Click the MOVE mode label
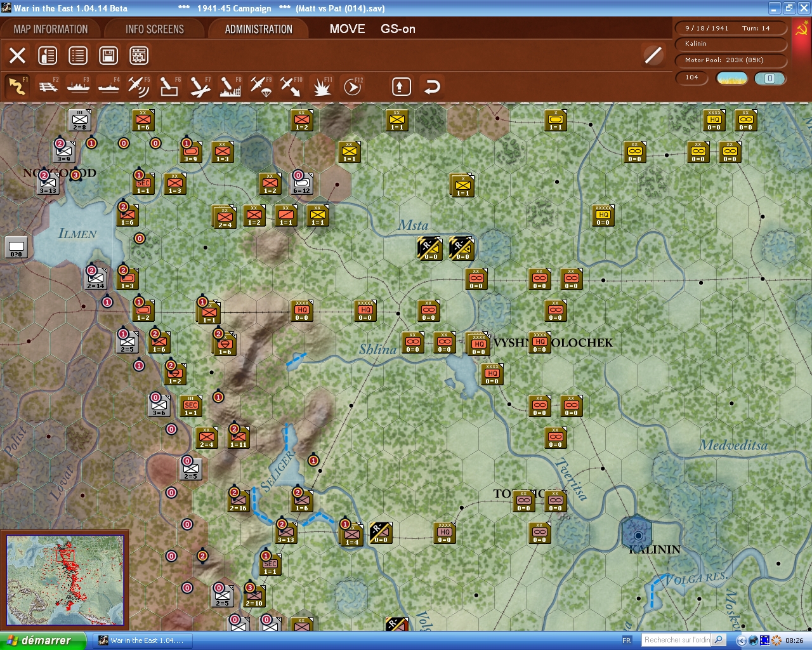The width and height of the screenshot is (812, 650). (347, 29)
